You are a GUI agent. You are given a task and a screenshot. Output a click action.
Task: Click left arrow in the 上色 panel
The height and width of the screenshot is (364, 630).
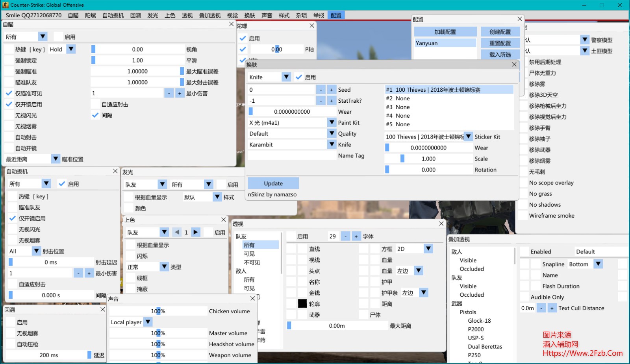pyautogui.click(x=177, y=232)
